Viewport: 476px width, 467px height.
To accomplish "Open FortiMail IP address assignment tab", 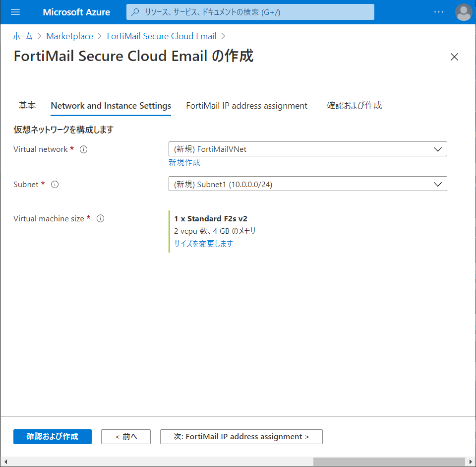I will (246, 105).
